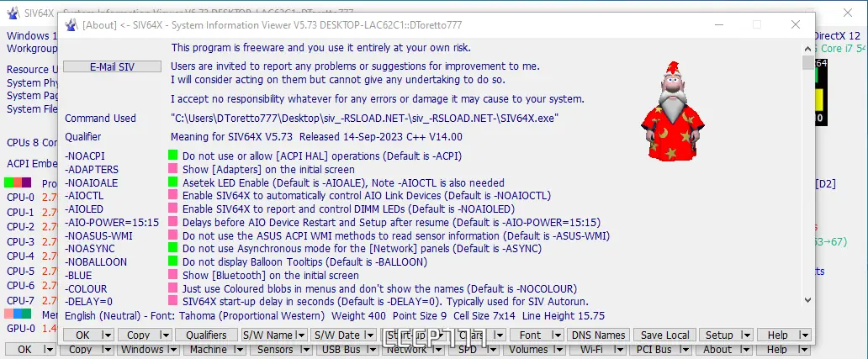868x359 pixels.
Task: Toggle the green -NOACPI qualifier indicator
Action: tap(172, 156)
